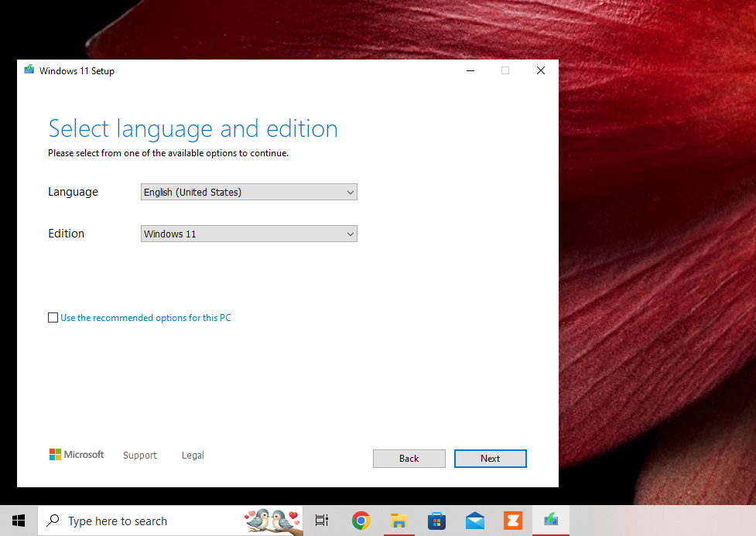Click 'Please select from one of the available options' text
The height and width of the screenshot is (536, 756).
168,153
